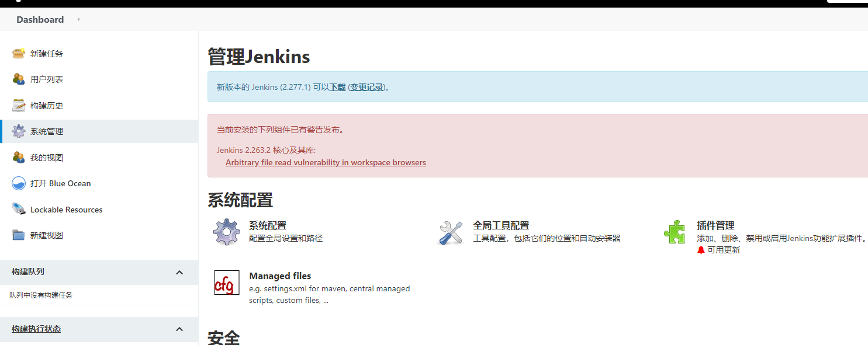Image resolution: width=868 pixels, height=345 pixels.
Task: Collapse the 构建执行状态 panel chevron
Action: [179, 329]
